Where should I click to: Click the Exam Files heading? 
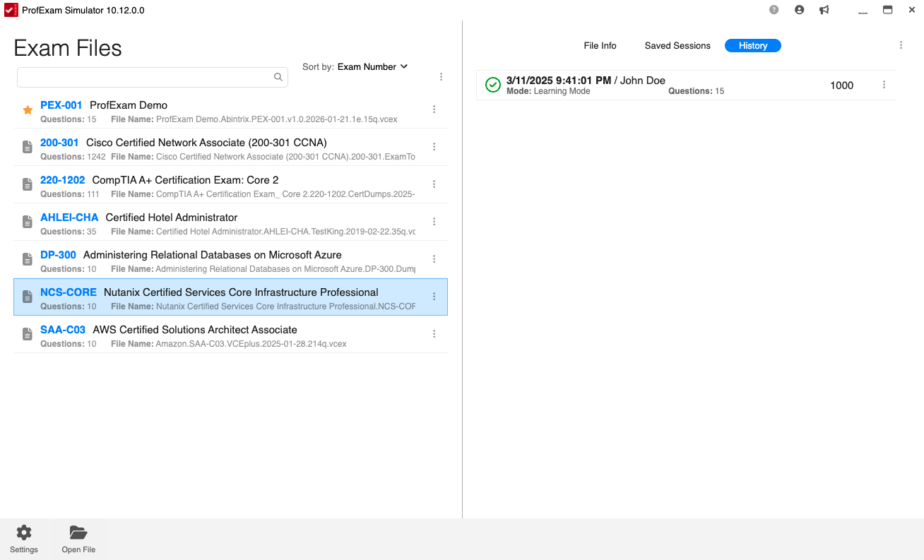click(68, 48)
